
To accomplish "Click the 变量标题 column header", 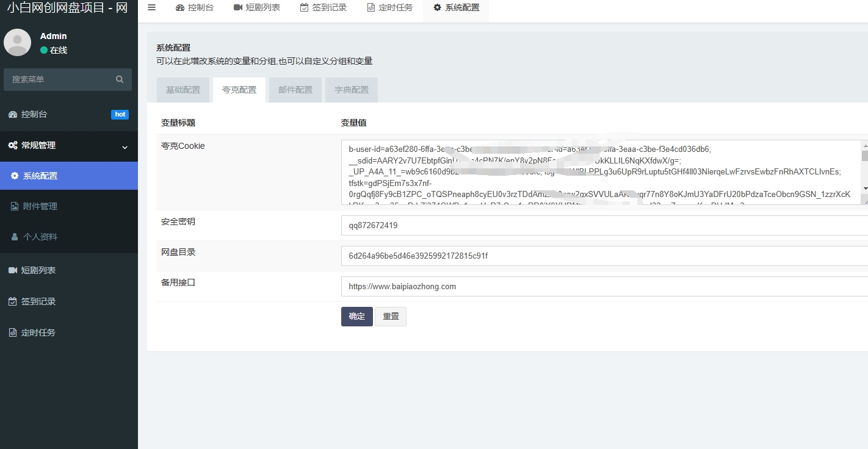I will pyautogui.click(x=178, y=123).
